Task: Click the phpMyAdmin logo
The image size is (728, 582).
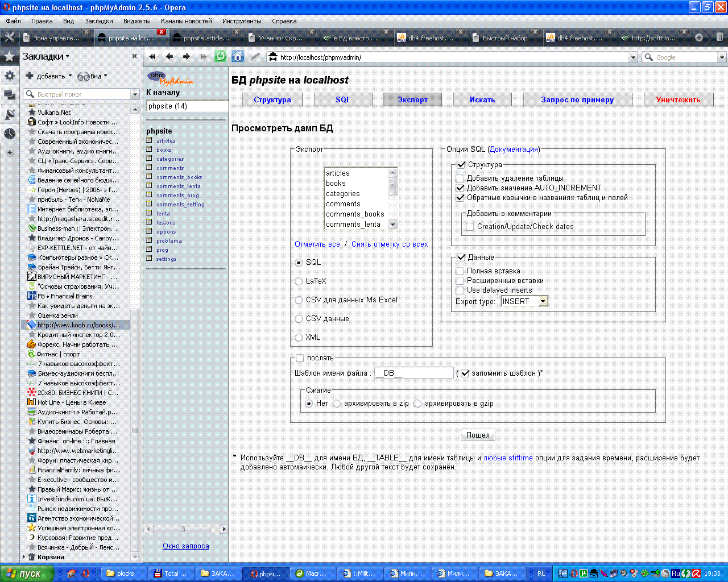Action: click(170, 78)
